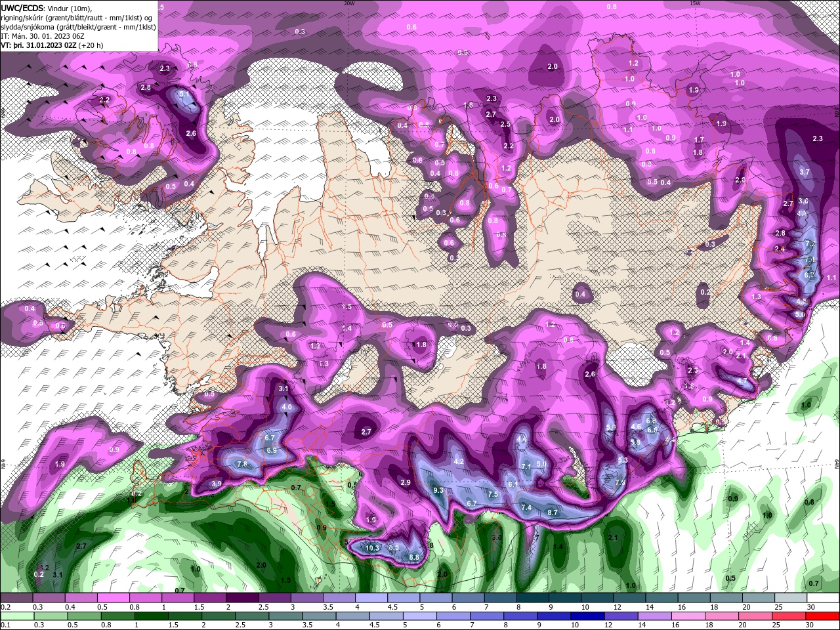Screen dimensions: 840x630
Task: Click the '4.0' precipitation value
Action: [x=287, y=407]
